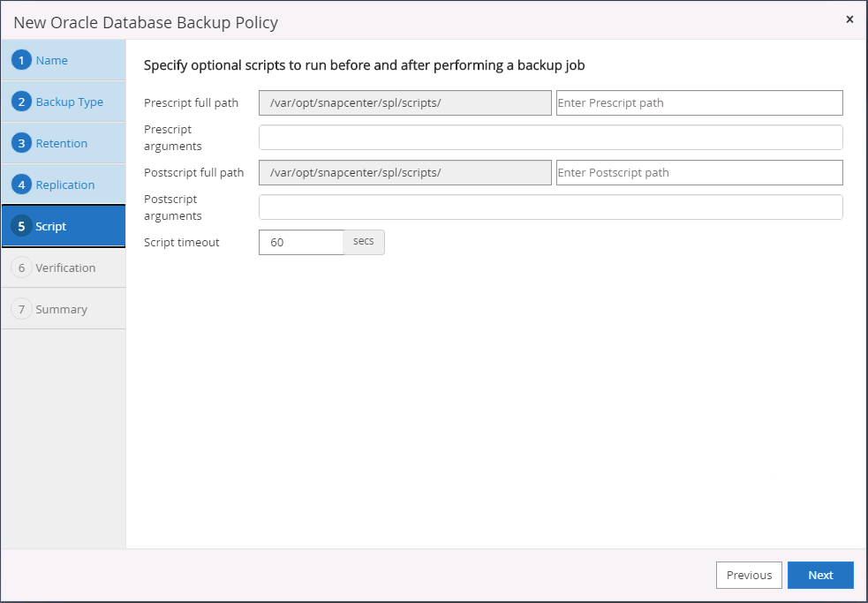Switch to the Backup Type step

click(x=70, y=102)
